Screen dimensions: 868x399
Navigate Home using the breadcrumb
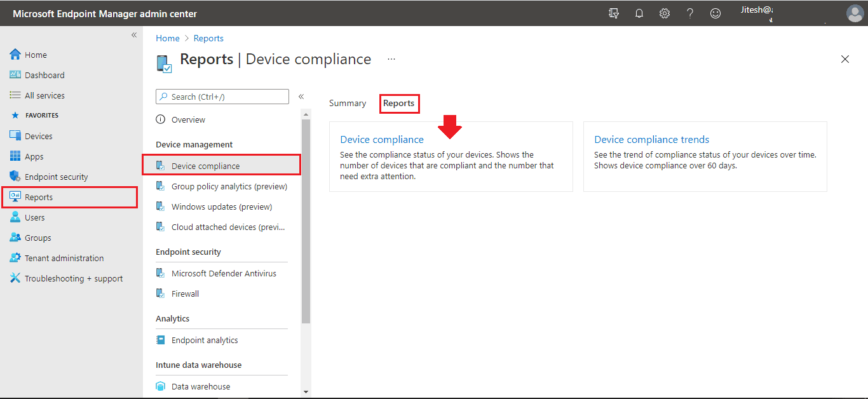167,38
